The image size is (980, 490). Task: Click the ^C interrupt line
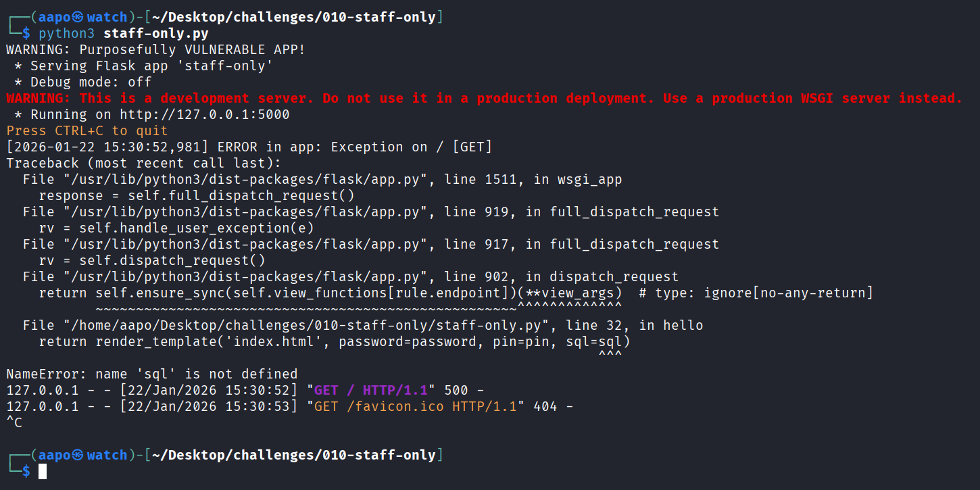(x=14, y=422)
